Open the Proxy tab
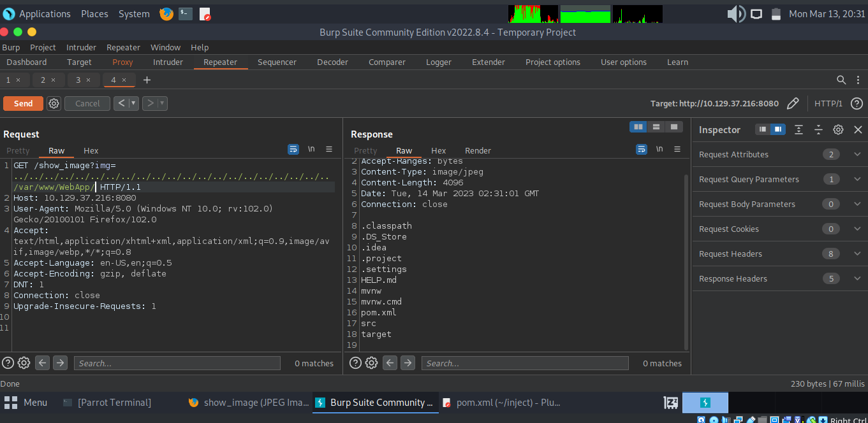The width and height of the screenshot is (868, 423). [x=122, y=62]
